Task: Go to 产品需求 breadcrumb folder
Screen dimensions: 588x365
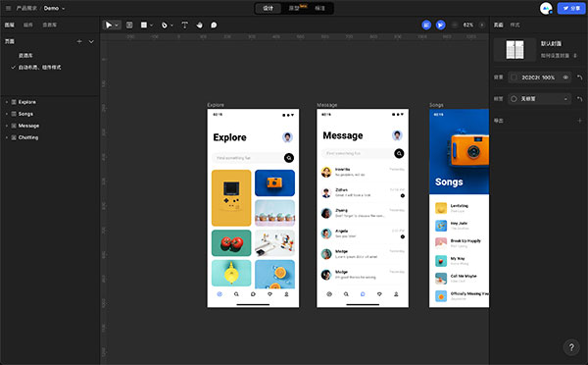Action: [x=26, y=8]
